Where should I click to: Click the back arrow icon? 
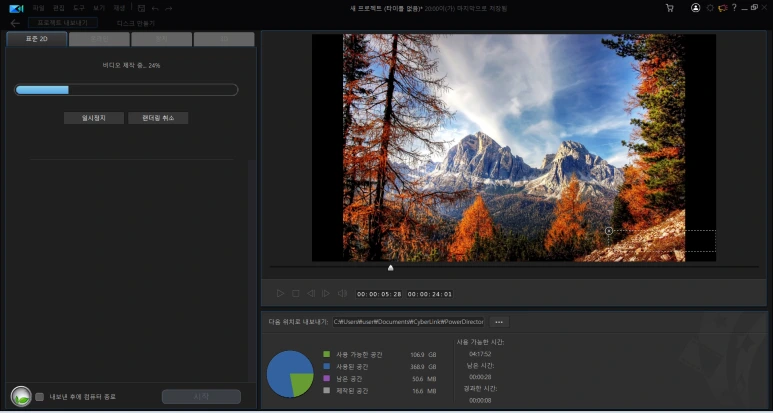[15, 23]
